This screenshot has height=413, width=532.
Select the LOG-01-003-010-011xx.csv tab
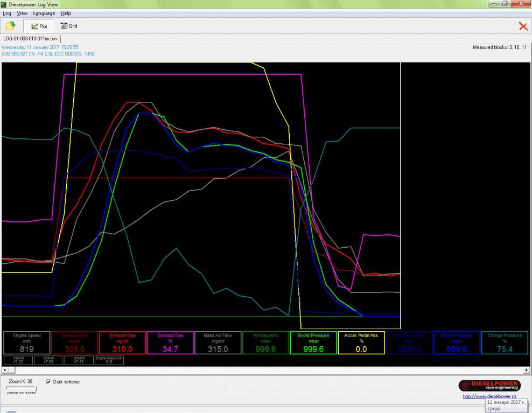tap(30, 39)
